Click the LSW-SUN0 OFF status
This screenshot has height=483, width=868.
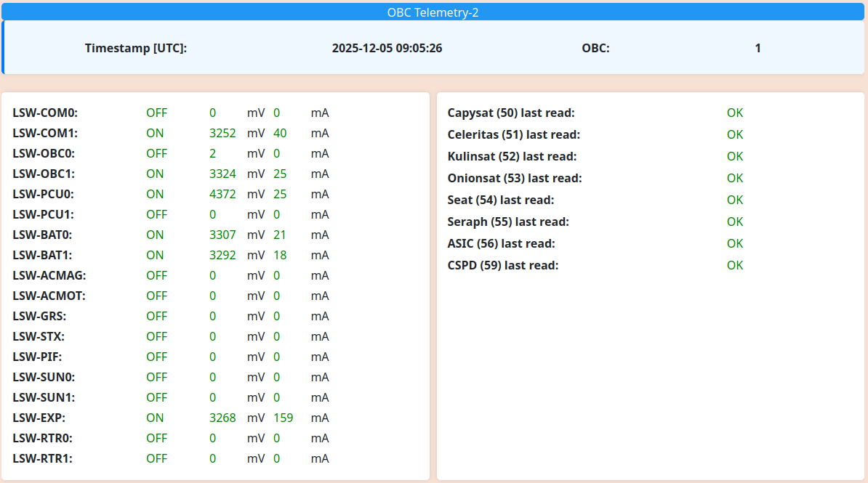point(156,378)
